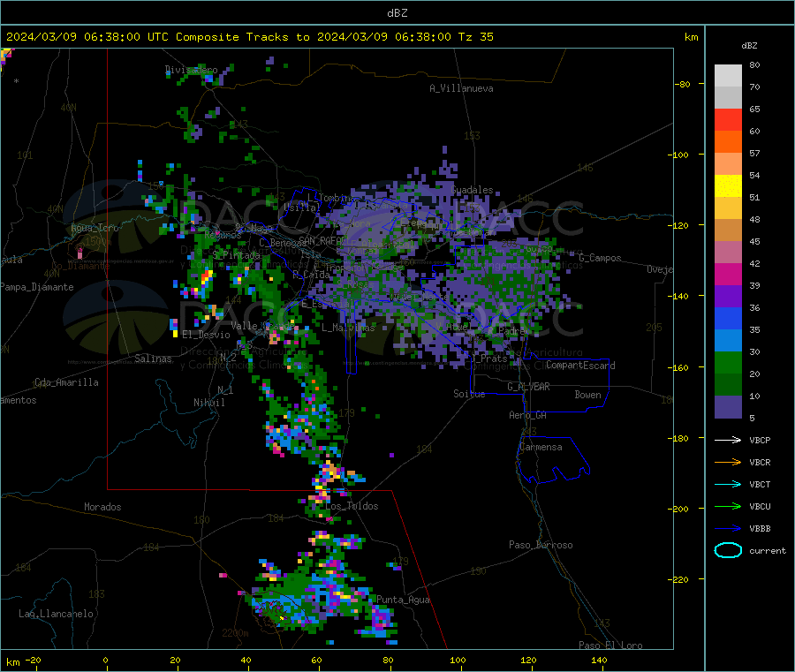Click the Paso_Barroso map label

(541, 545)
